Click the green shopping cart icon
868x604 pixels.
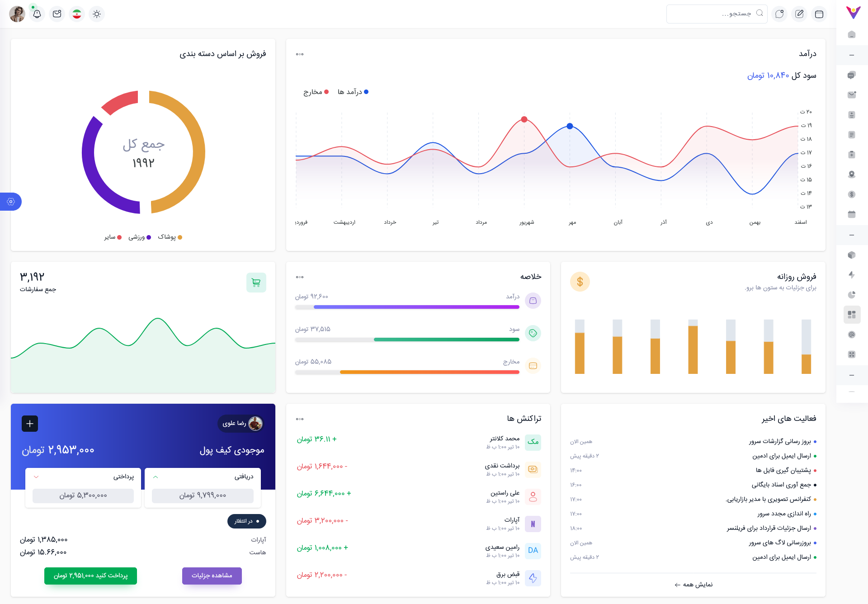pos(256,283)
